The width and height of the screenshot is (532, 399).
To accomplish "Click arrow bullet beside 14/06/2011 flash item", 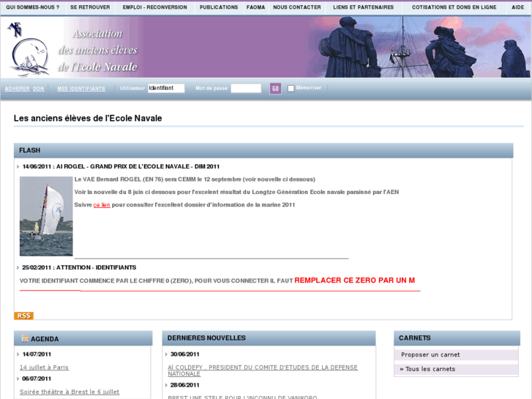I will click(18, 167).
